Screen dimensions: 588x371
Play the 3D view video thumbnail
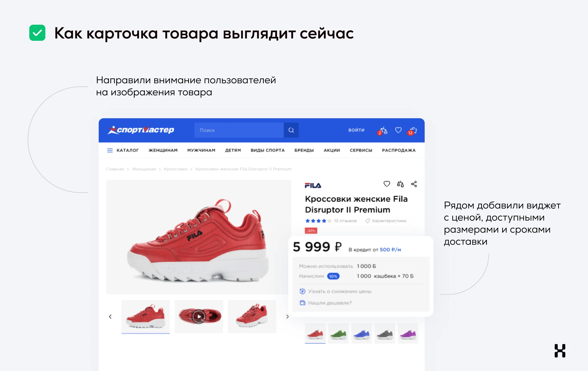[x=199, y=316]
